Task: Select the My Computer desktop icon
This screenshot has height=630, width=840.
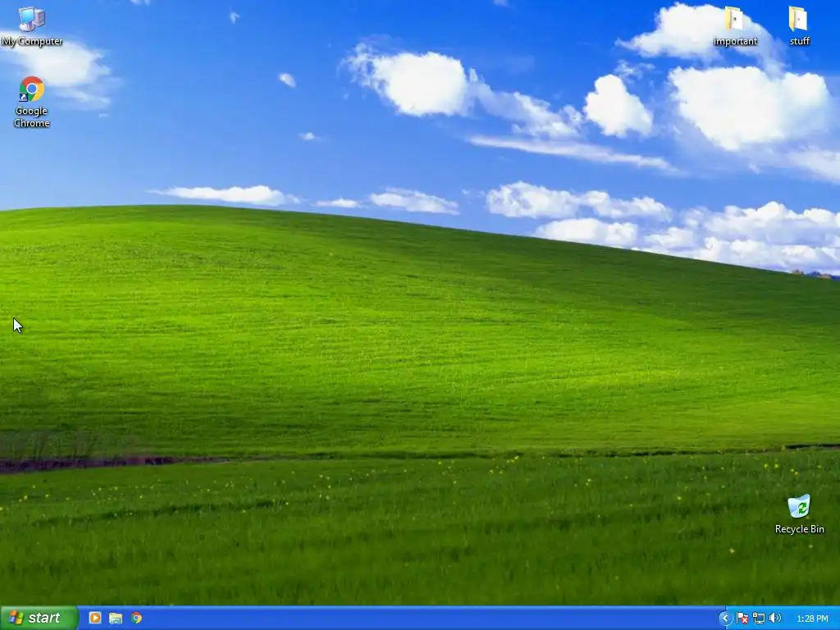Action: [32, 26]
